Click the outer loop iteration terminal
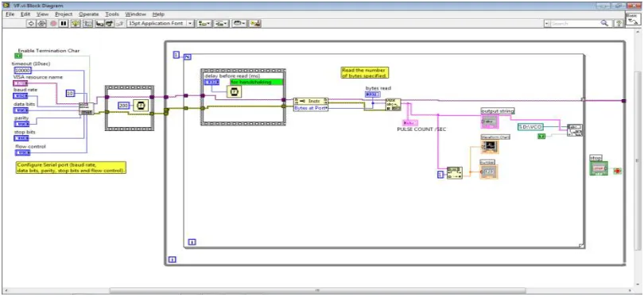 pyautogui.click(x=173, y=259)
